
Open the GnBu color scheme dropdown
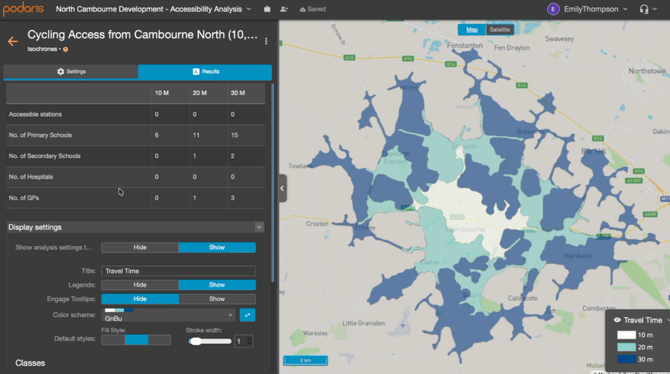[x=168, y=315]
